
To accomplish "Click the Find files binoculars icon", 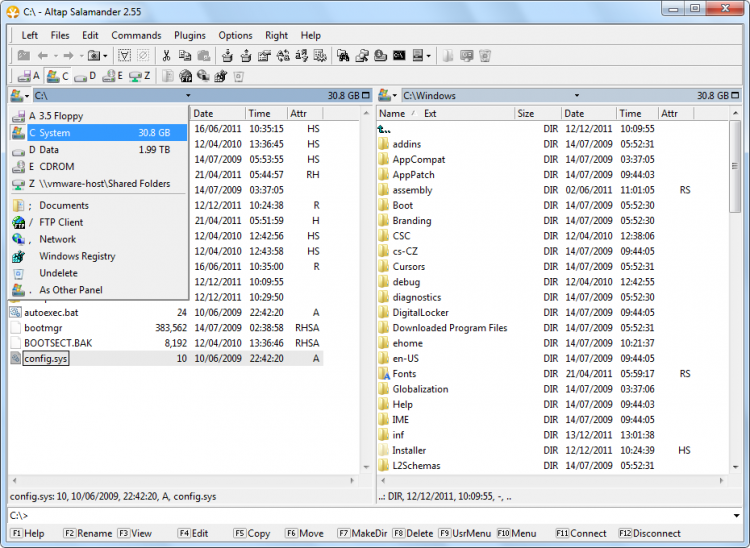I will pyautogui.click(x=343, y=56).
